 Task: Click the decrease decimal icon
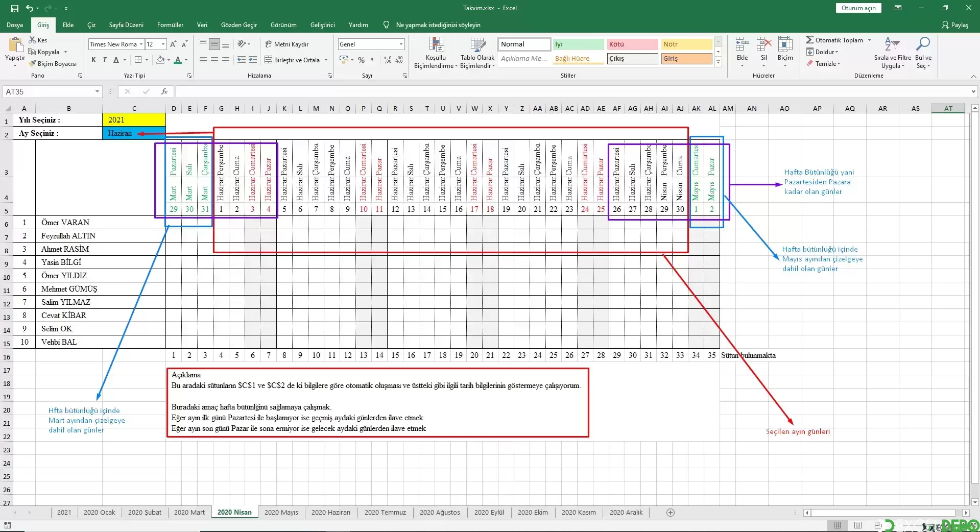399,60
